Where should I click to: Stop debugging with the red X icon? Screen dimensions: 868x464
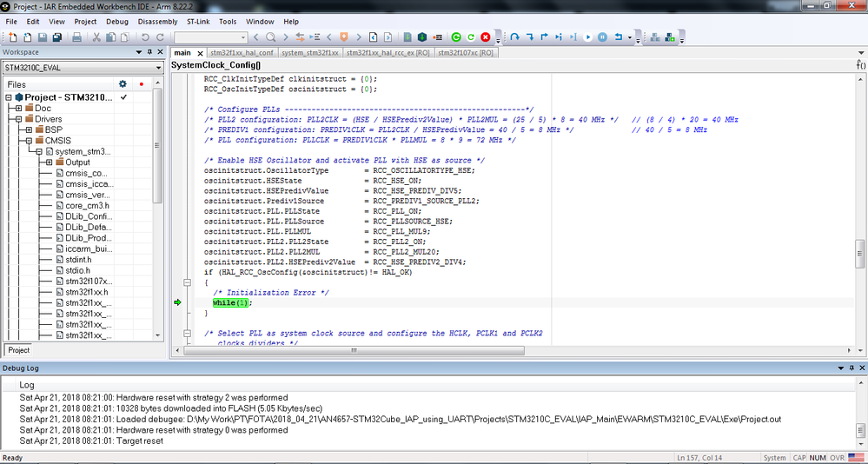pos(486,37)
